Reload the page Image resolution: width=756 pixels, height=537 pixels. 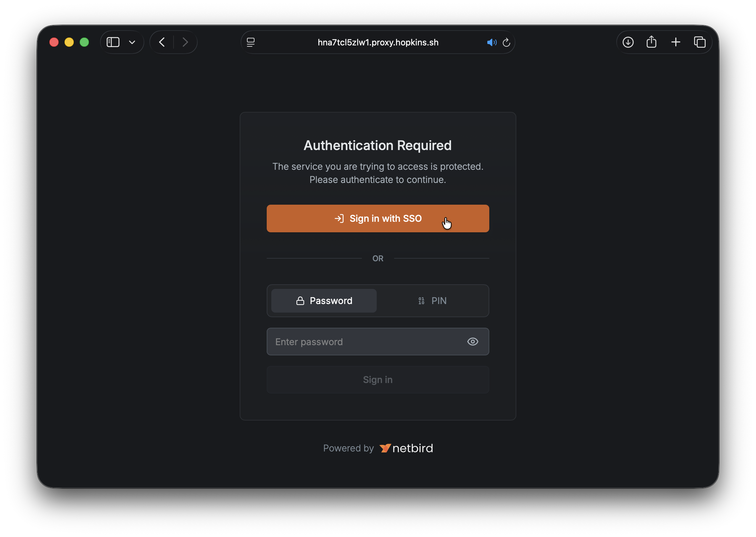506,42
